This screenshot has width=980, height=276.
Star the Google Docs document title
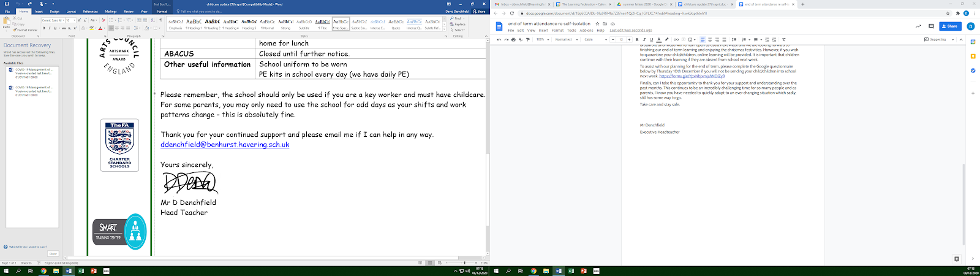pyautogui.click(x=597, y=24)
